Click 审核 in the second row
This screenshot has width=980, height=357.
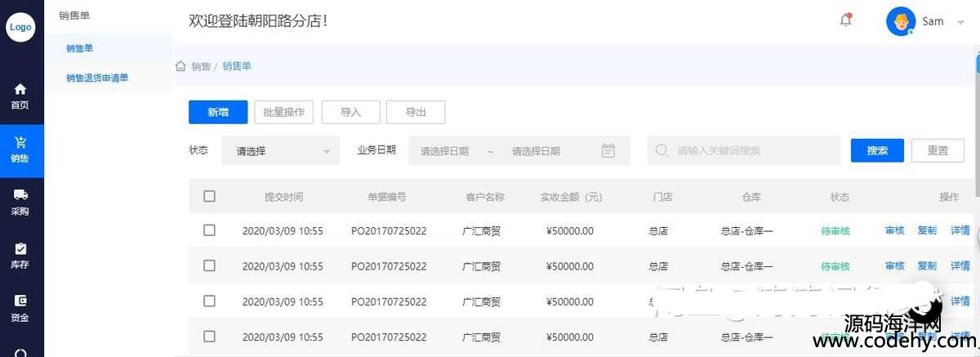click(x=895, y=266)
